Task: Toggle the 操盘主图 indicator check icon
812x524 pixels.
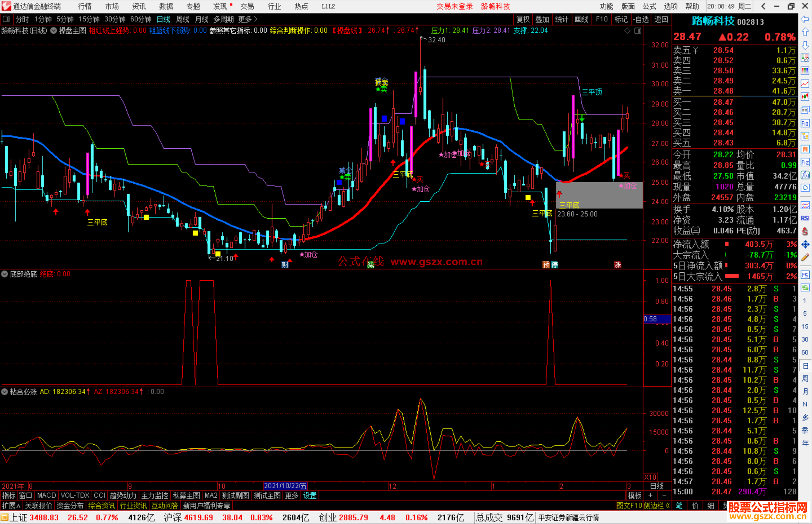Action: (54, 31)
